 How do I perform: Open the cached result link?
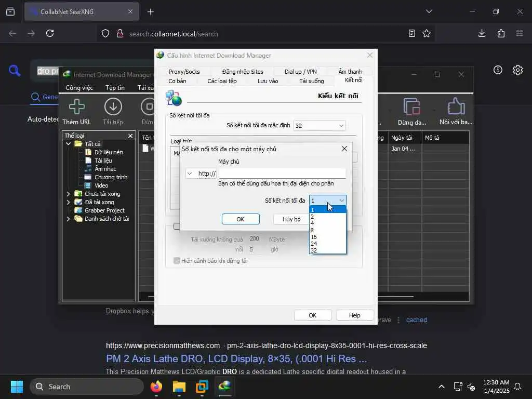click(417, 320)
